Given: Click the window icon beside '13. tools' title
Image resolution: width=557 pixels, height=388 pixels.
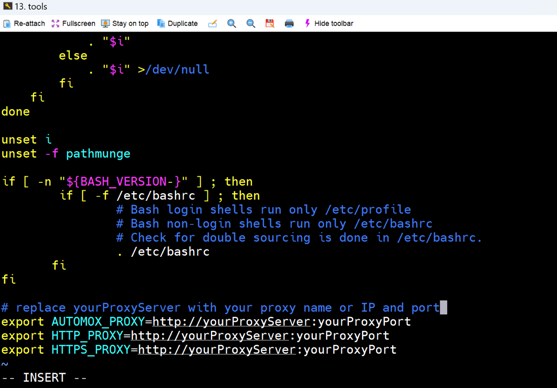Looking at the screenshot, I should (7, 6).
